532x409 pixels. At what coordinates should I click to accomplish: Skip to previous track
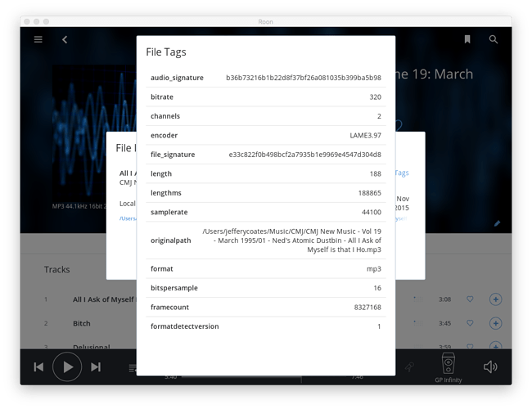pos(38,367)
